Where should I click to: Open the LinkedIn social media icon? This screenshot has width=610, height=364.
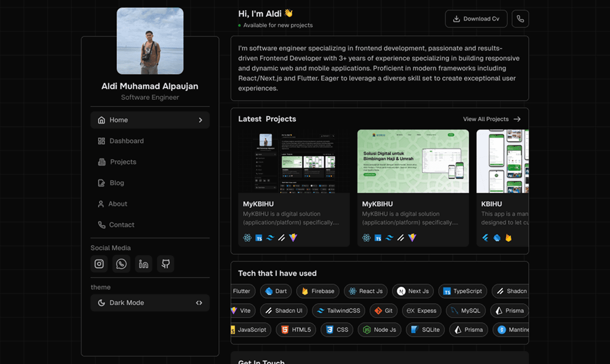(x=143, y=264)
